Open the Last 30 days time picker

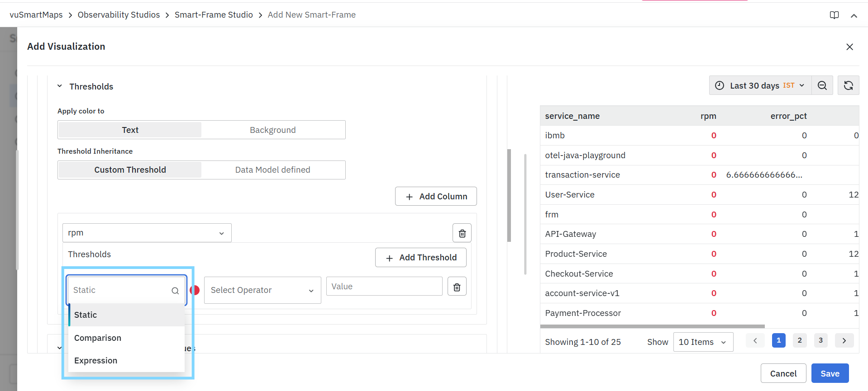click(760, 85)
